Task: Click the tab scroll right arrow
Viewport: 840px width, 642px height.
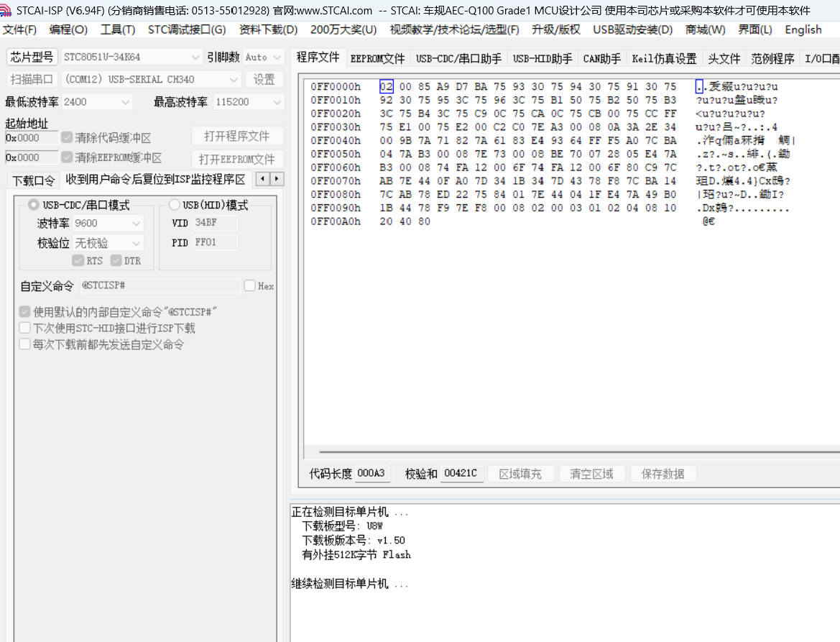Action: [277, 178]
